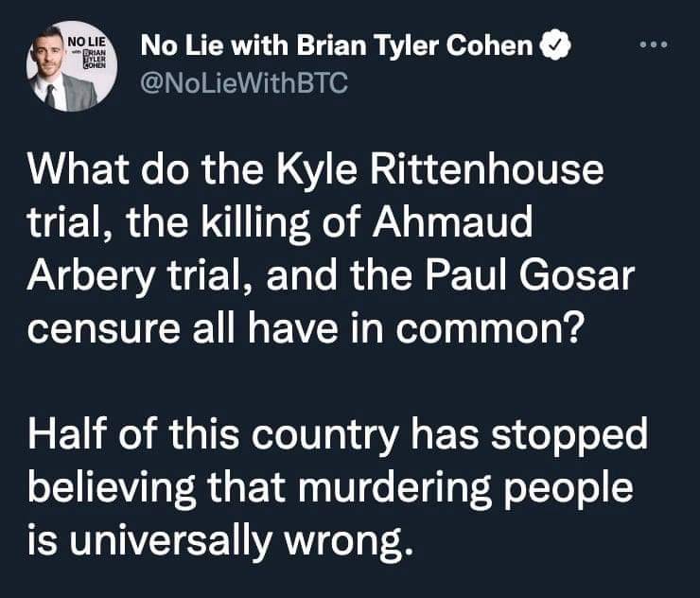This screenshot has height=598, width=700.
Task: Click the blue verified checkmark badge
Action: coord(553,45)
